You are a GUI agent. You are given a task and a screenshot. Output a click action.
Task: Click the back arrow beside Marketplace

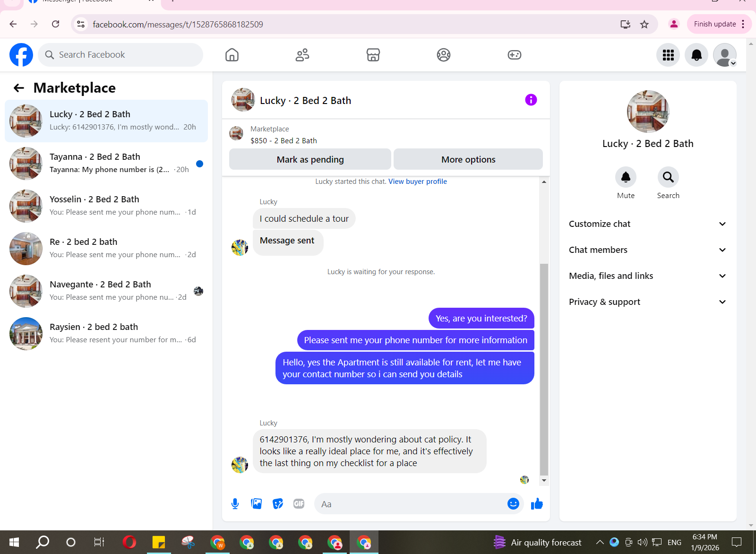tap(19, 88)
